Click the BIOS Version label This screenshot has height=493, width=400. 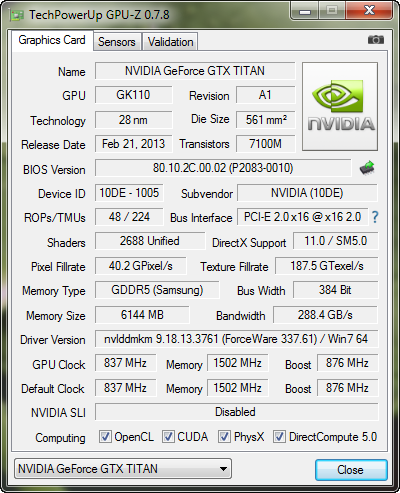54,170
